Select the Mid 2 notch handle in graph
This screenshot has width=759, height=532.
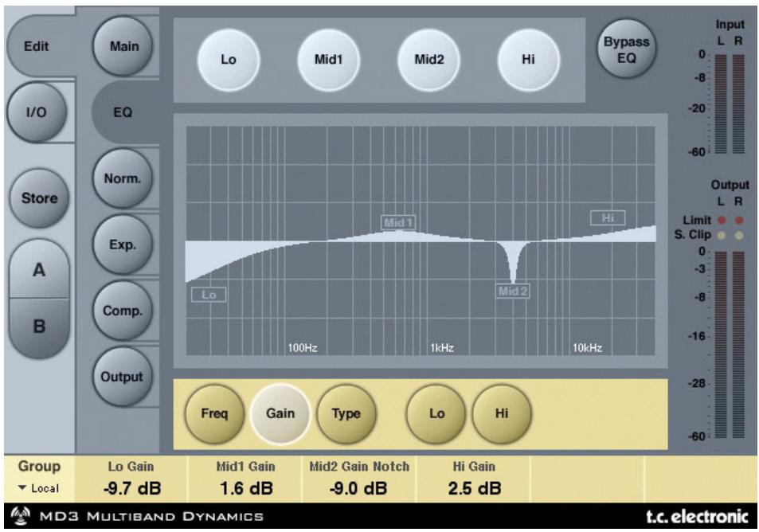pos(513,291)
